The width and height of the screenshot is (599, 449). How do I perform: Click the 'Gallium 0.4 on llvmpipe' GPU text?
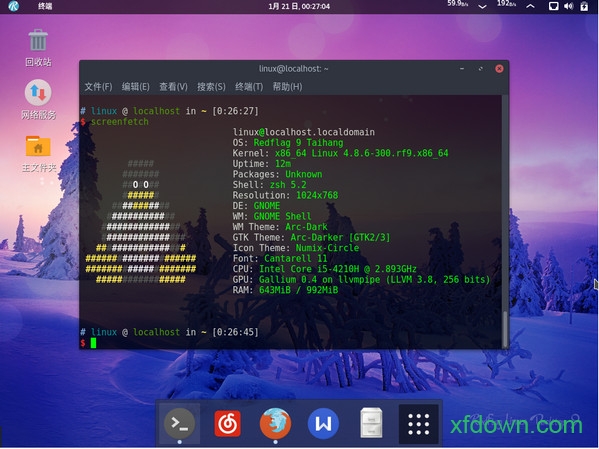tap(320, 279)
